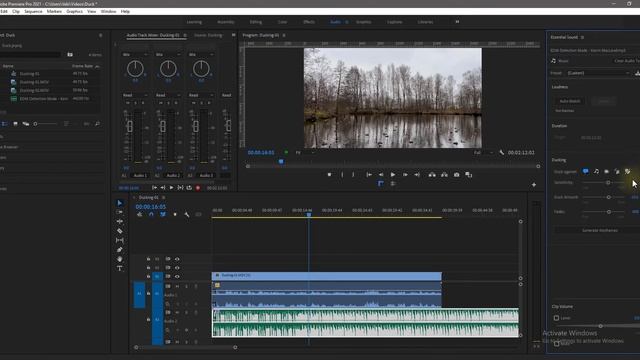This screenshot has width=640, height=360.
Task: Open the Sequence menu
Action: click(x=33, y=11)
